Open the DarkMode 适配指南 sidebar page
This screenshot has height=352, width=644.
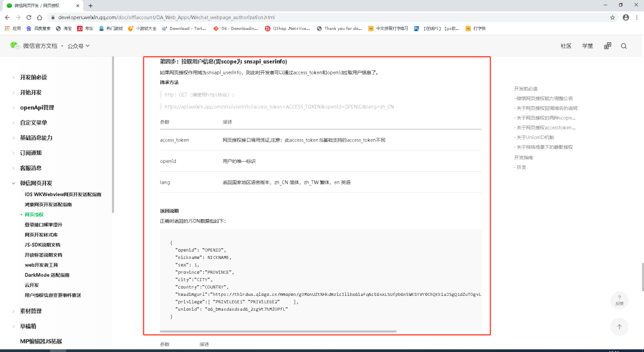click(47, 275)
